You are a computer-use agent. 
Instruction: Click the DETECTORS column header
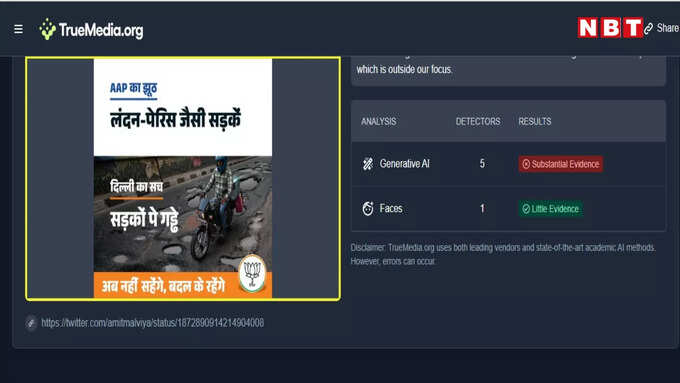(x=478, y=121)
